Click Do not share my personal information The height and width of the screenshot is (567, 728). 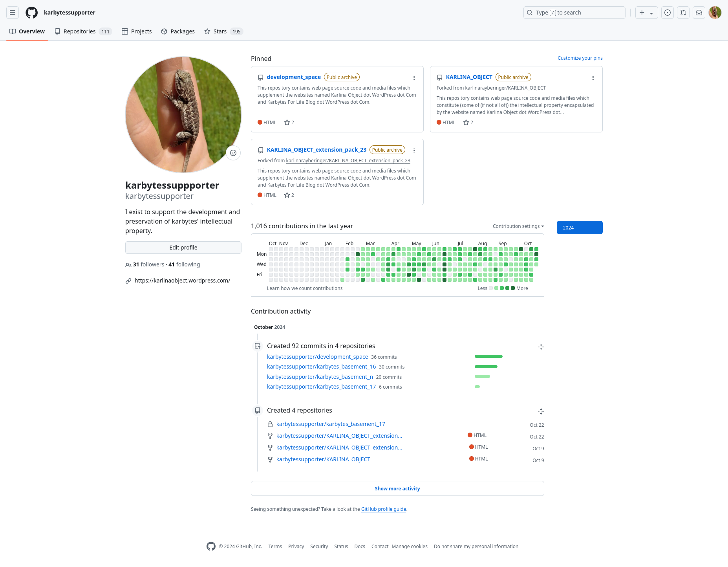pyautogui.click(x=476, y=547)
